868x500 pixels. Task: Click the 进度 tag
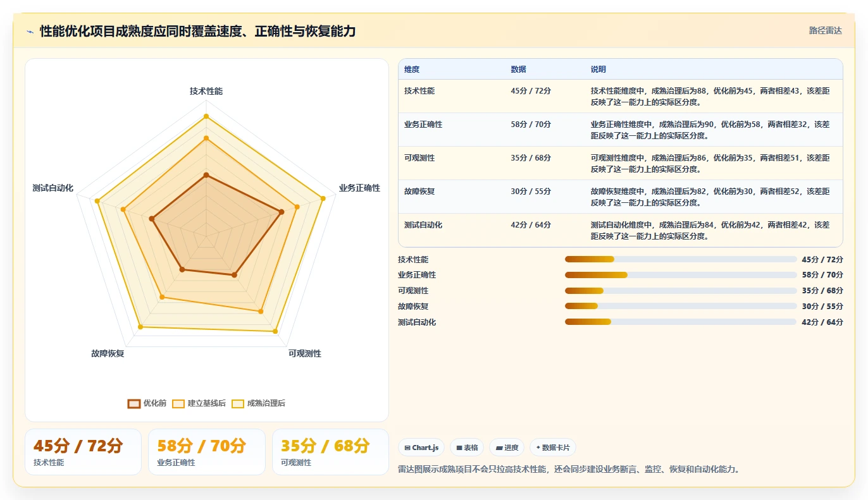tap(507, 448)
